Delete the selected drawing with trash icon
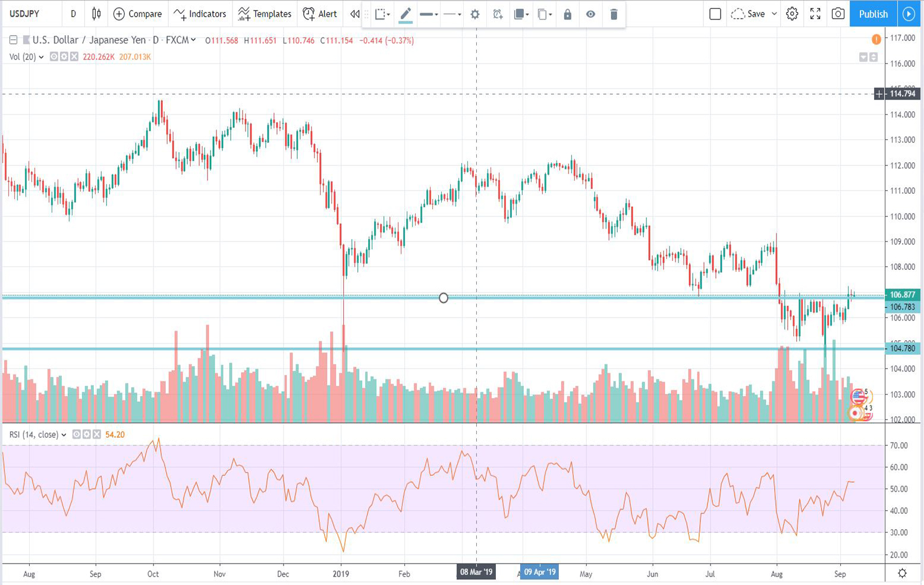The height and width of the screenshot is (585, 924). [614, 14]
